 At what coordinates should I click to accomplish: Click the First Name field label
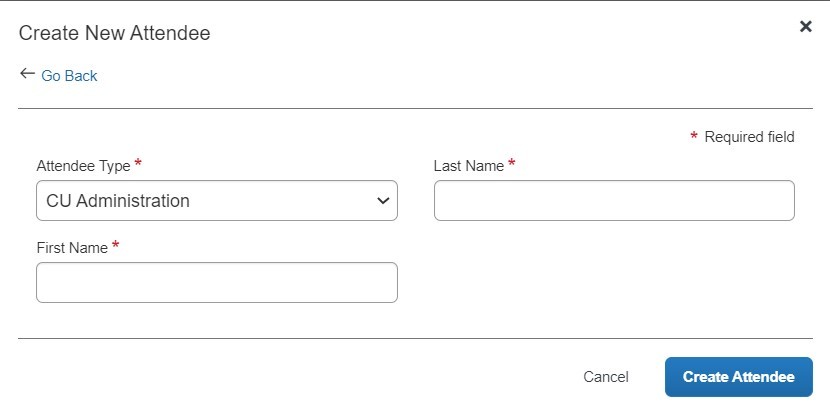click(x=72, y=248)
